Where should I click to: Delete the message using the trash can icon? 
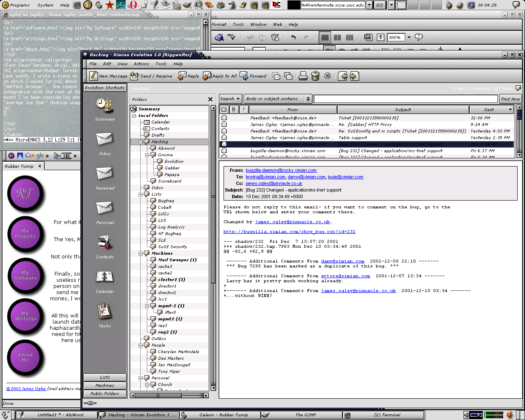coord(315,76)
